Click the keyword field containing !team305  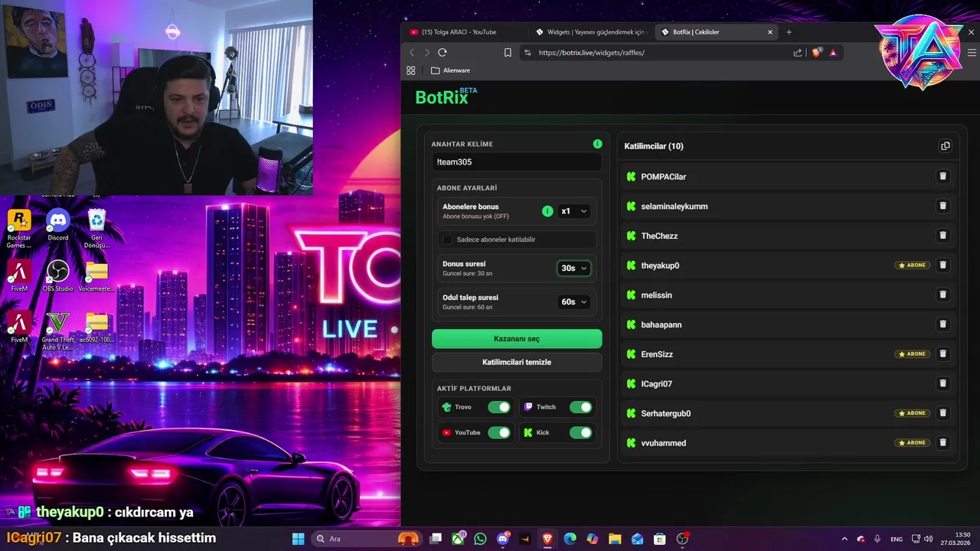click(x=517, y=162)
